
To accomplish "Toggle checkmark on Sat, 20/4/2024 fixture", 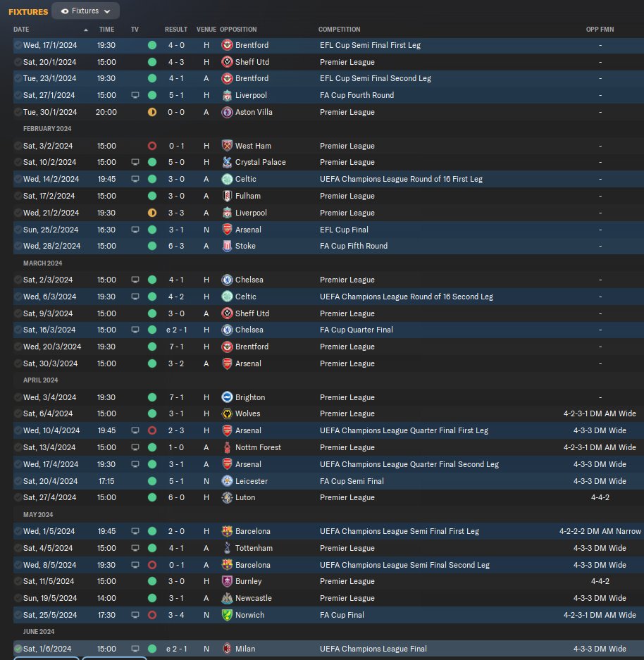I will (x=18, y=480).
